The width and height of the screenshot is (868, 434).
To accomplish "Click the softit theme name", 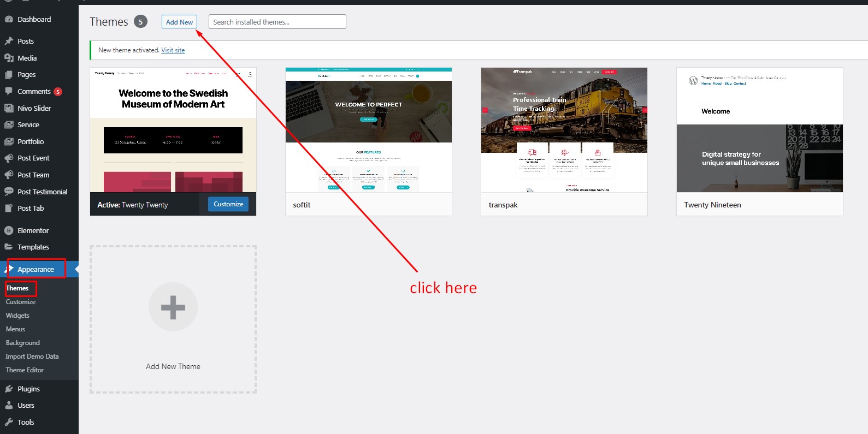I will (x=302, y=205).
